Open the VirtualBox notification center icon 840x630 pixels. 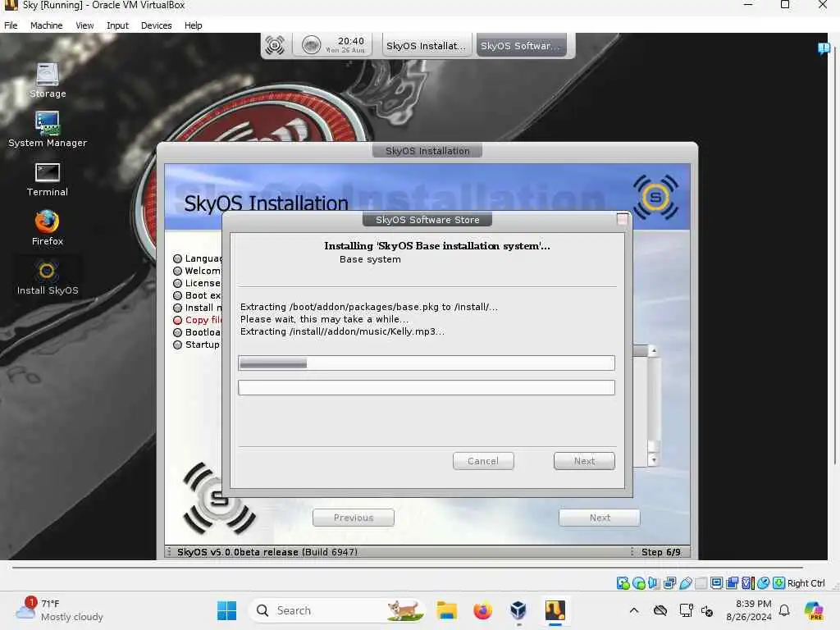[x=824, y=49]
